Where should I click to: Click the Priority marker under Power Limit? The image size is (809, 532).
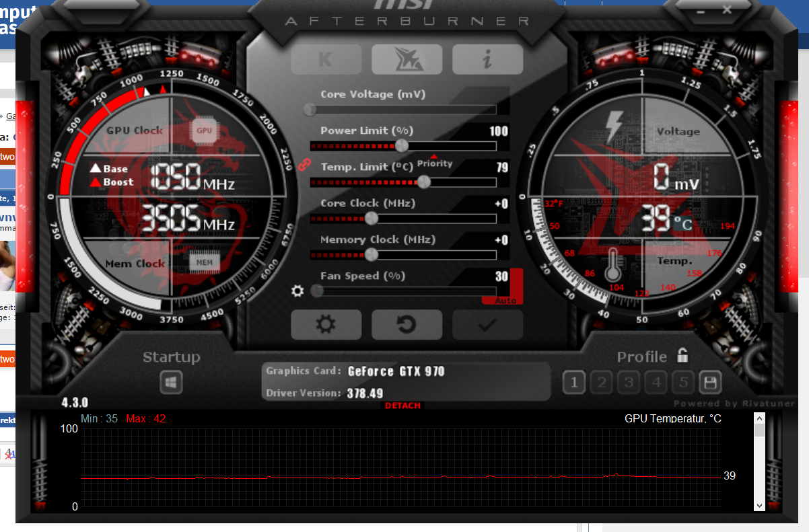coord(434,161)
